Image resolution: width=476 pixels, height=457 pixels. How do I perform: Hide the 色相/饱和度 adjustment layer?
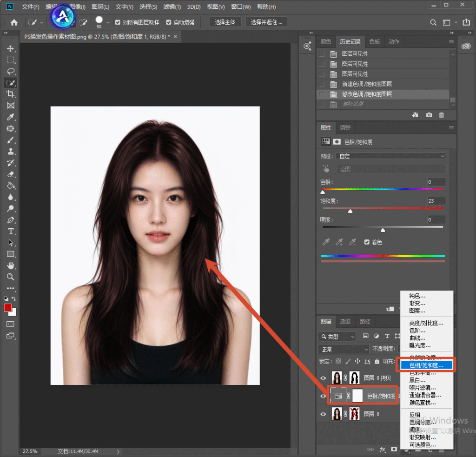[324, 396]
